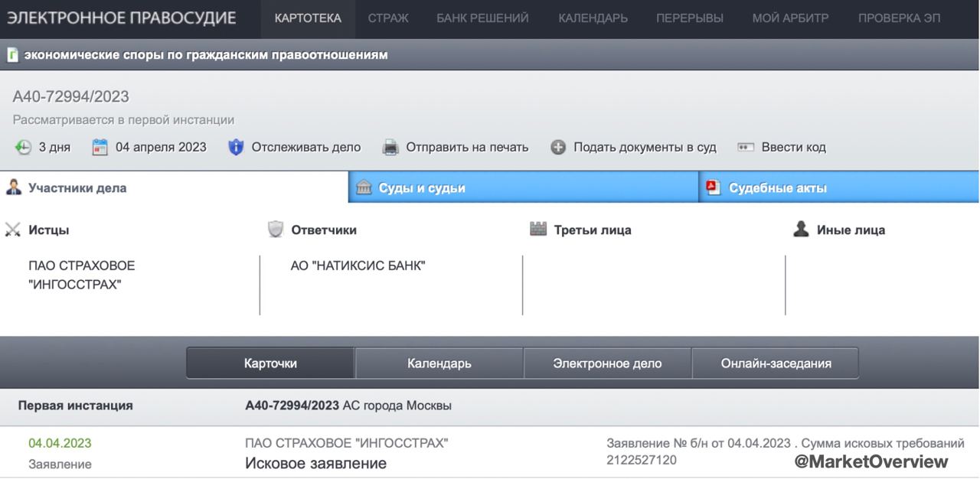Switch to the Суды и судьи tab
Screen dimensions: 980x479
pyautogui.click(x=524, y=187)
